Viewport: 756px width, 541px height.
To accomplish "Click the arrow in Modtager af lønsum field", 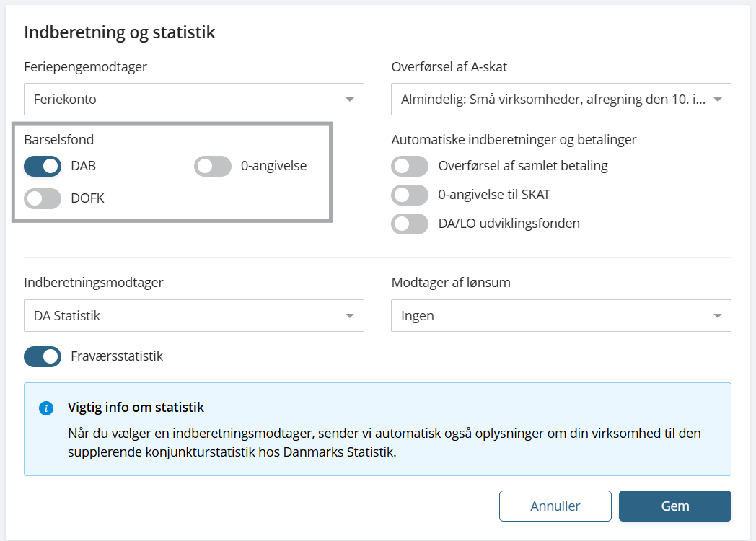I will tap(718, 316).
